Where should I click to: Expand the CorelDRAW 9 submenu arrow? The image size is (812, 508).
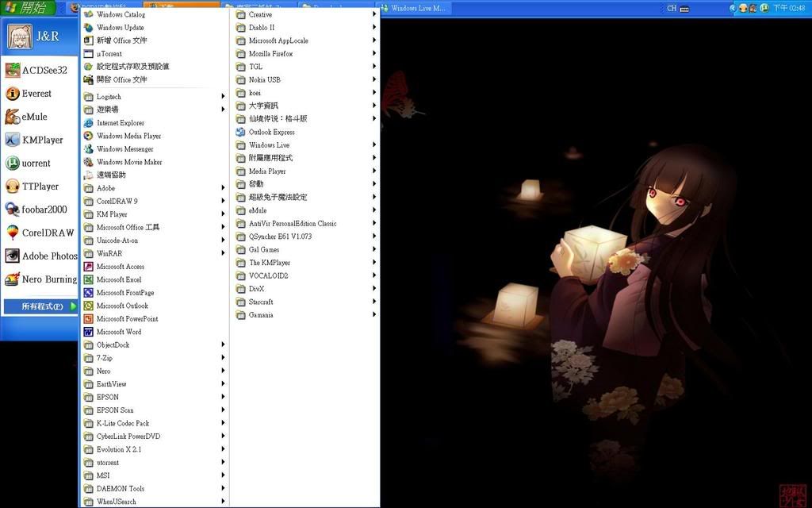(223, 201)
